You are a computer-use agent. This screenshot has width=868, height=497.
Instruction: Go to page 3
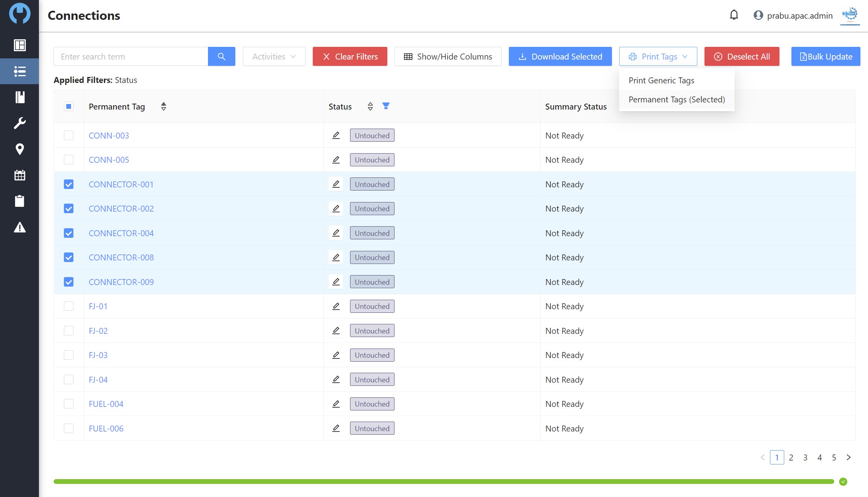click(x=805, y=457)
